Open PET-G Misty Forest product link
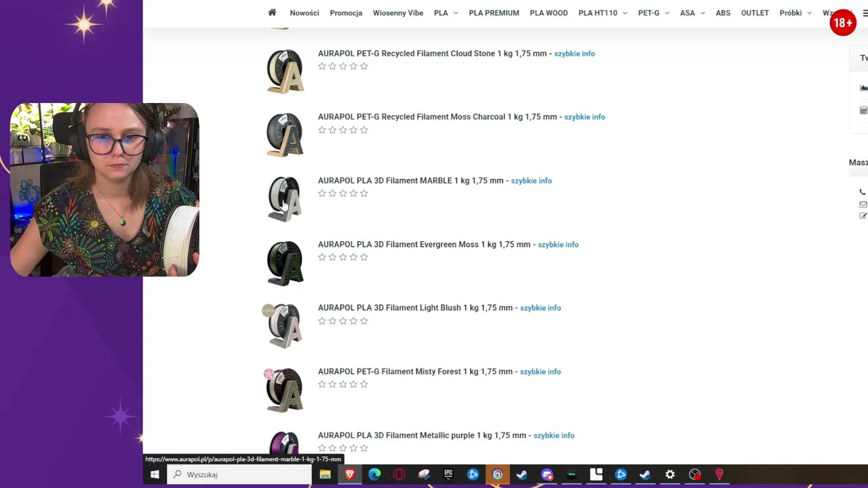This screenshot has height=488, width=868. tap(415, 371)
